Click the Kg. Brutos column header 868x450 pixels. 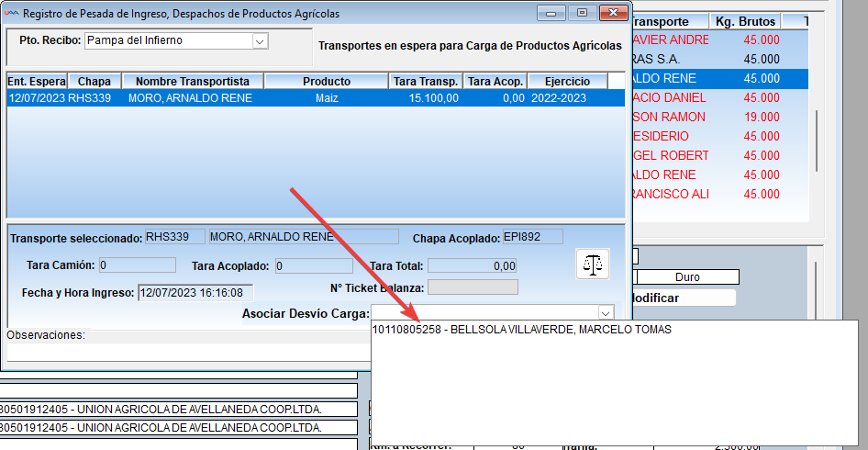click(x=747, y=21)
